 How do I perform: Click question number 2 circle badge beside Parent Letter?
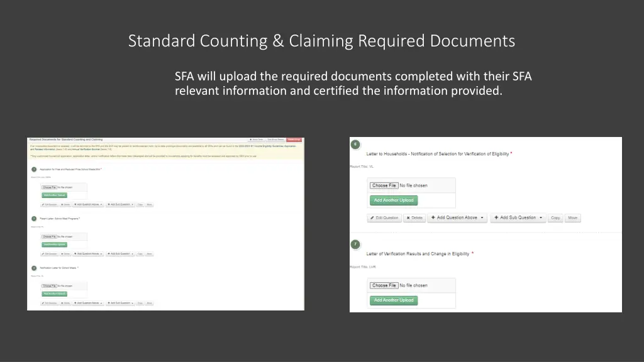34,219
